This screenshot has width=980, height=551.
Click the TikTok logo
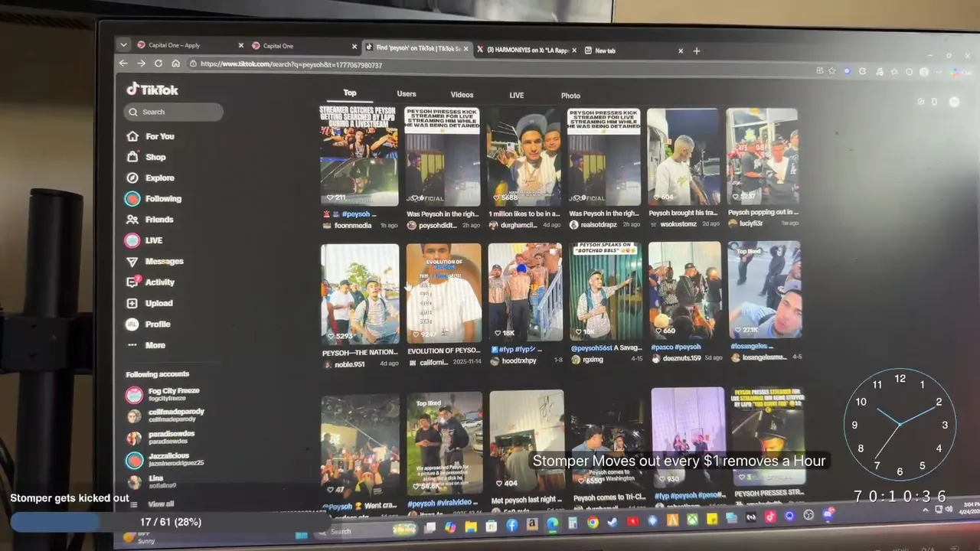click(x=152, y=90)
